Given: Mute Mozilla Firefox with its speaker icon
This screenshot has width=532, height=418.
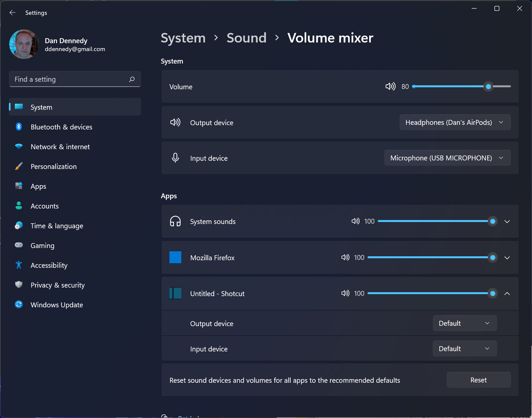Looking at the screenshot, I should click(345, 257).
